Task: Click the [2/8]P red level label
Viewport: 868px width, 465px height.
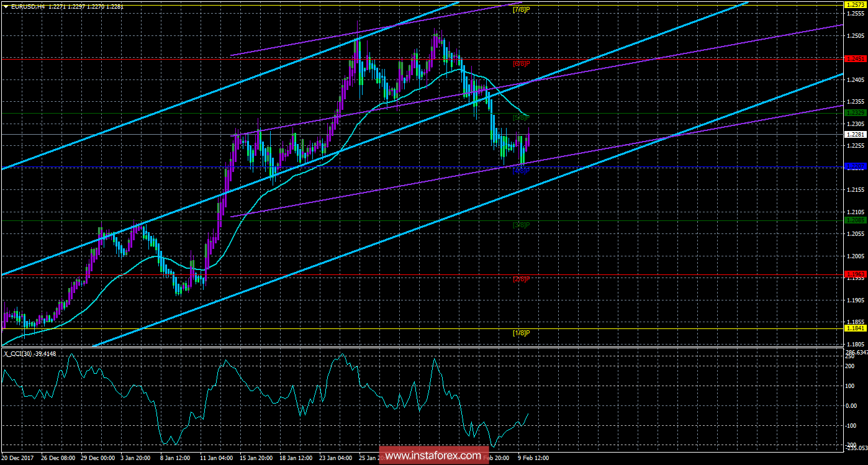Action: [521, 279]
